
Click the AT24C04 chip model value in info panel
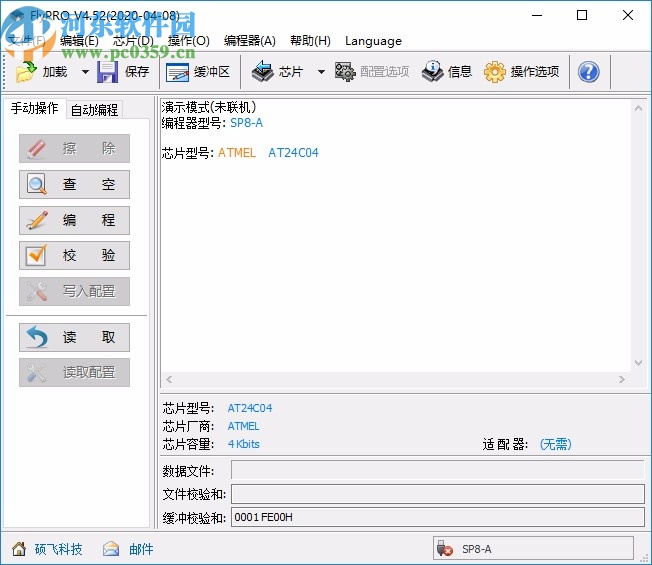(249, 408)
